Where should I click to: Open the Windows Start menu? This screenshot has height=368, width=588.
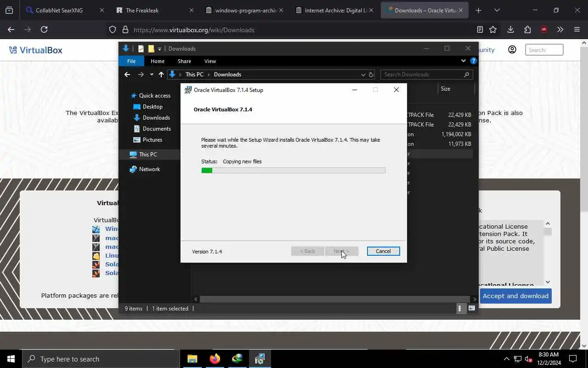pos(11,359)
